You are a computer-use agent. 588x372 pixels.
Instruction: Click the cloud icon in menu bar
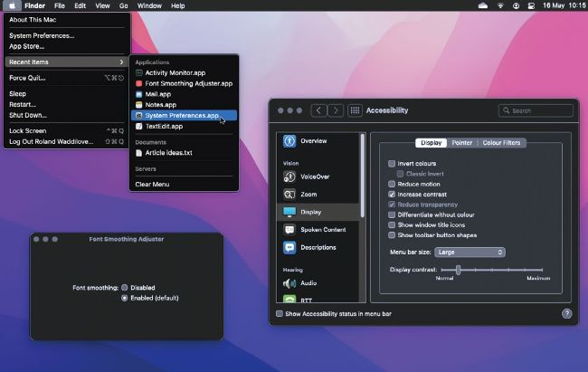[x=483, y=5]
